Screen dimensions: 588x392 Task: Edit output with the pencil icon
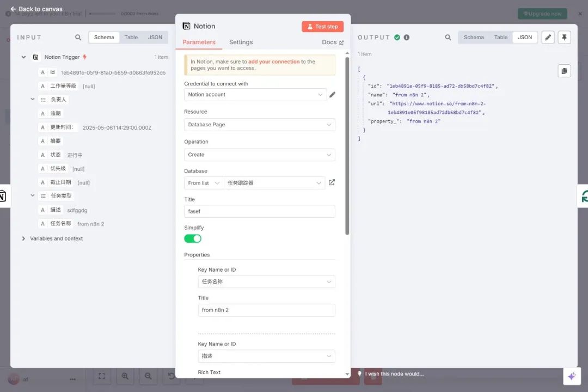pyautogui.click(x=548, y=37)
